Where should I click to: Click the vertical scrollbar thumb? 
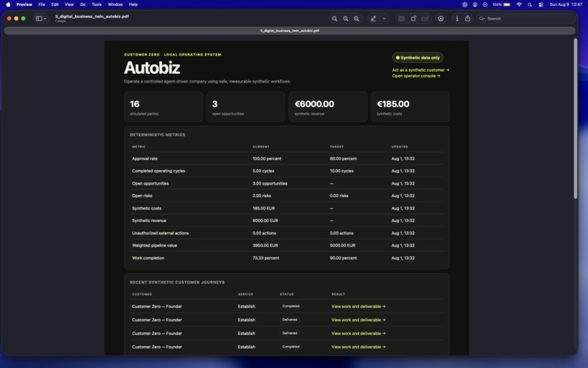pyautogui.click(x=576, y=118)
